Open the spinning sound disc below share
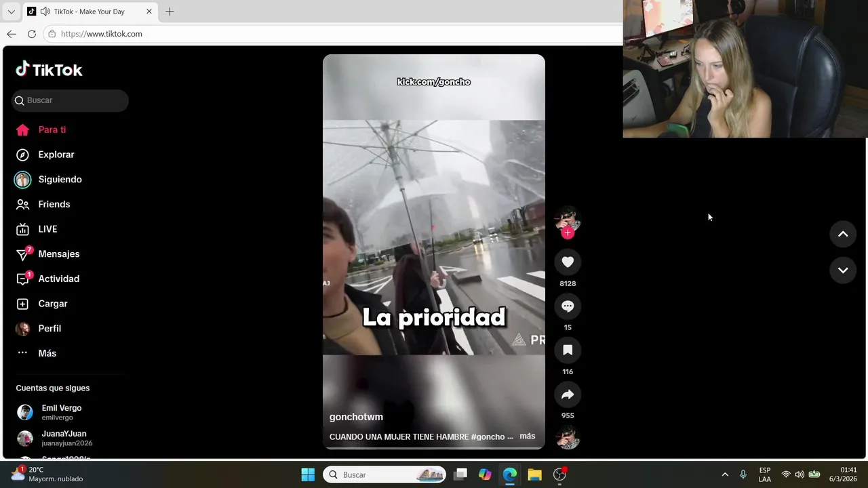 [568, 437]
